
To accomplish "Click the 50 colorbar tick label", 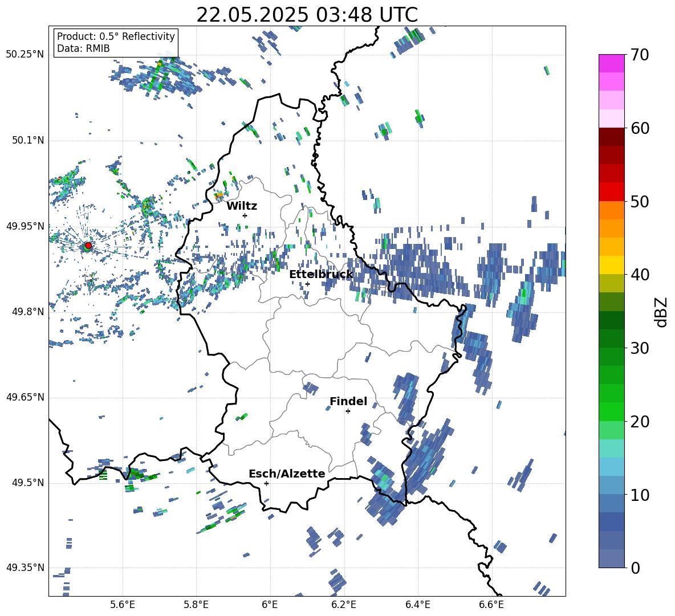I will point(640,201).
